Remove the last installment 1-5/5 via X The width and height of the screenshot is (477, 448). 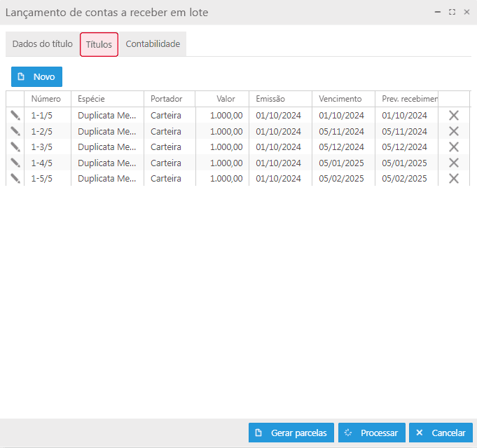[454, 178]
